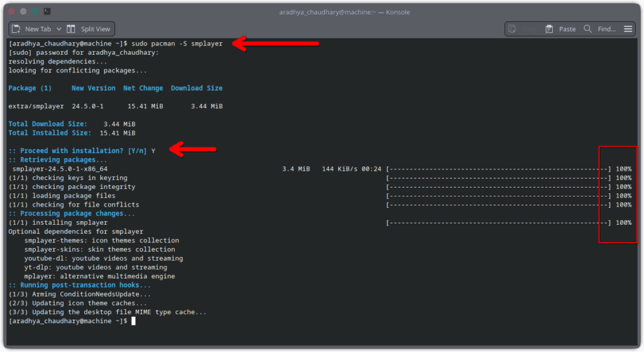Click 'youtube-dl: youtube videos and streaming' line
The height and width of the screenshot is (352, 644).
[x=104, y=259]
